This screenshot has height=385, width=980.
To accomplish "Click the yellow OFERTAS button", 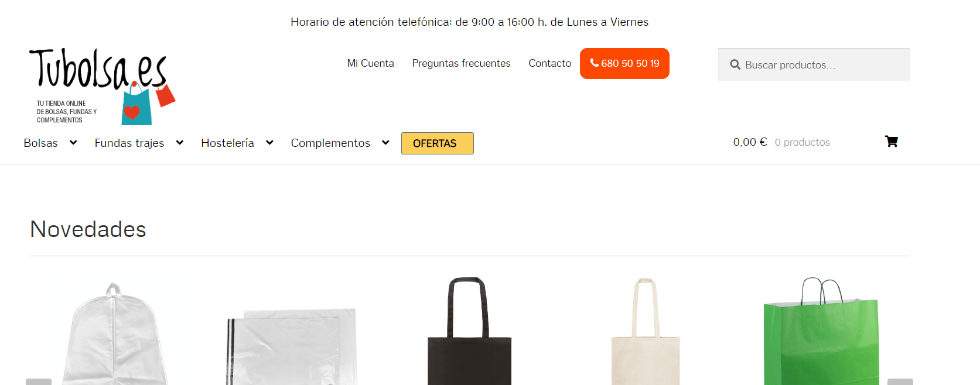I will click(x=437, y=143).
